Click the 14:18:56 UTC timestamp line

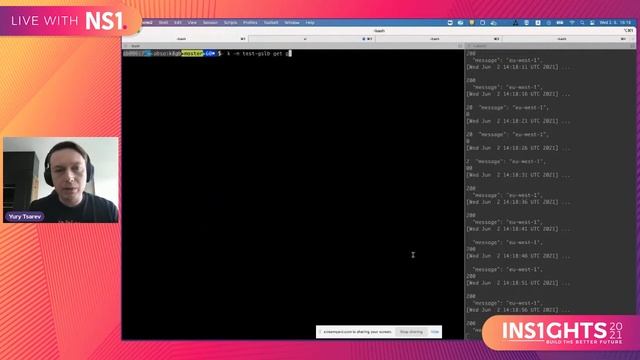pos(518,310)
